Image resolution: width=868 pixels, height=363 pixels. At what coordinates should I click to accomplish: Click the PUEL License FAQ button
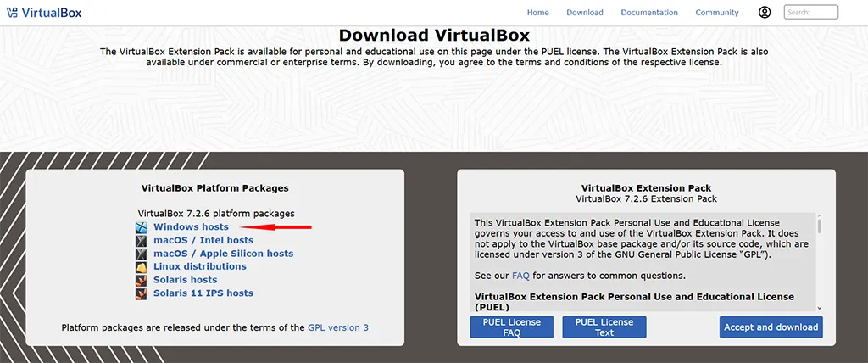pos(511,327)
